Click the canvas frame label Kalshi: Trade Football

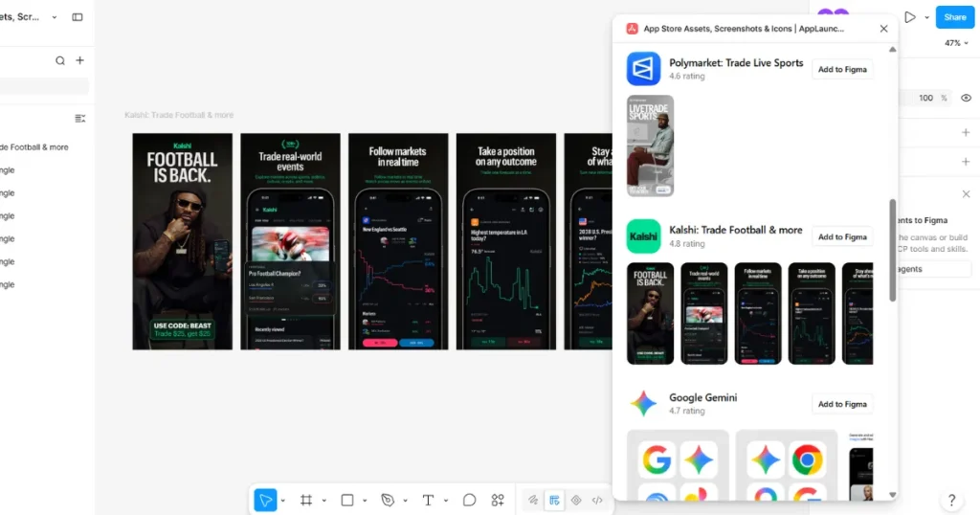pyautogui.click(x=179, y=115)
